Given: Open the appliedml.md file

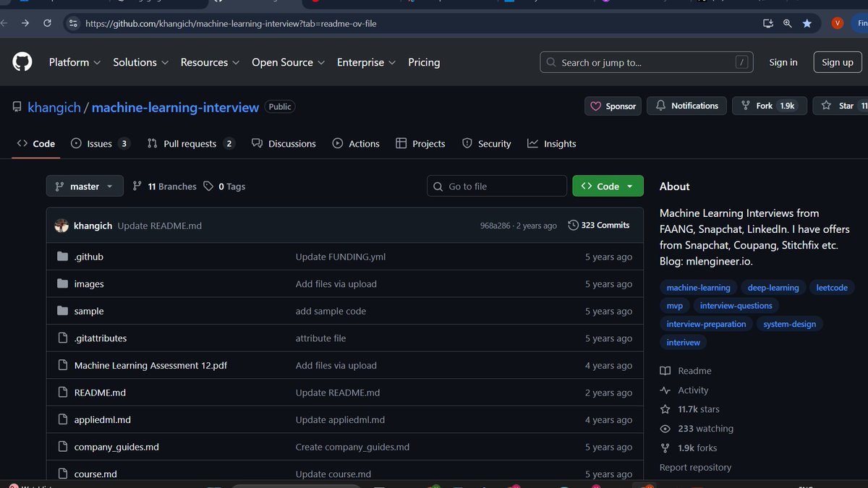Looking at the screenshot, I should click(x=103, y=419).
